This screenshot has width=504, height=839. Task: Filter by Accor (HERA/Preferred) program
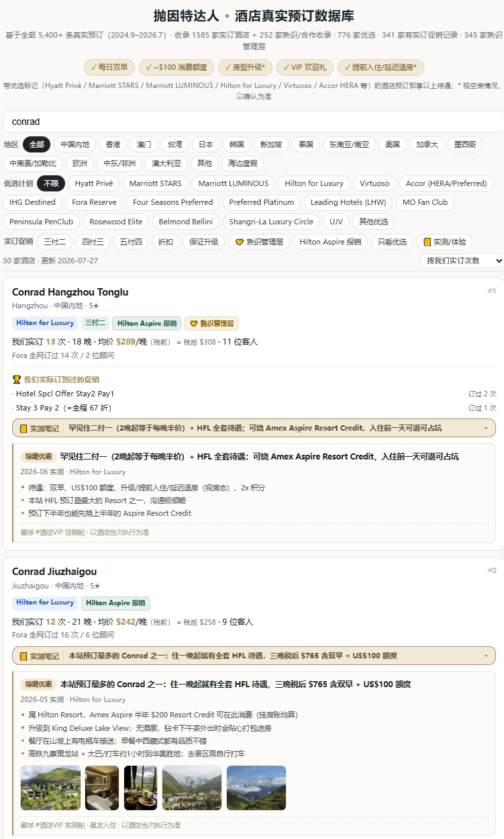point(446,183)
